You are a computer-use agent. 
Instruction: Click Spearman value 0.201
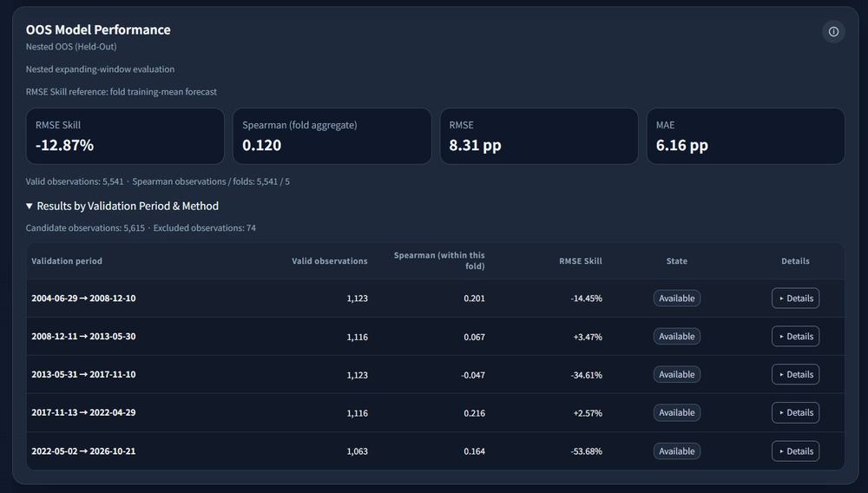[x=475, y=299]
